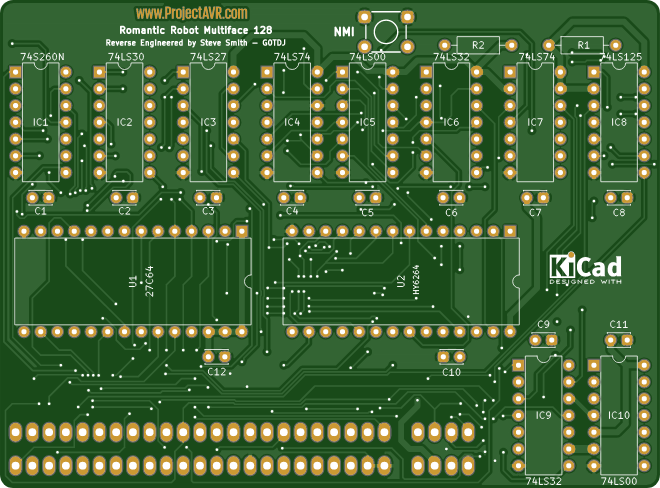Select the C9 capacitor above IC9
The width and height of the screenshot is (660, 488).
544,340
